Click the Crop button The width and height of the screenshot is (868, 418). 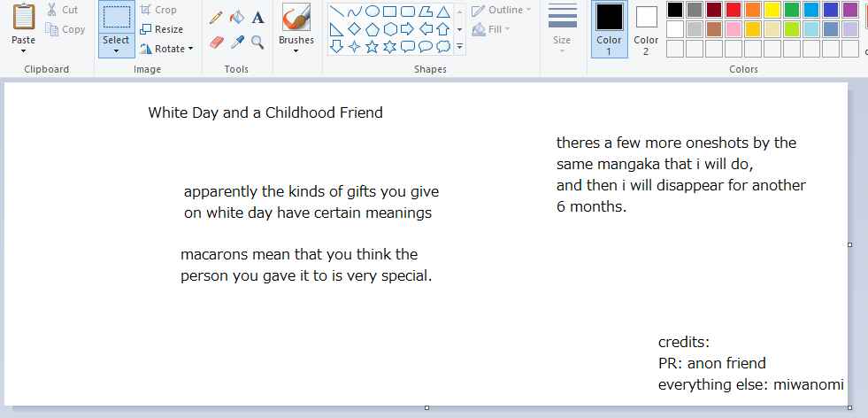[x=157, y=10]
